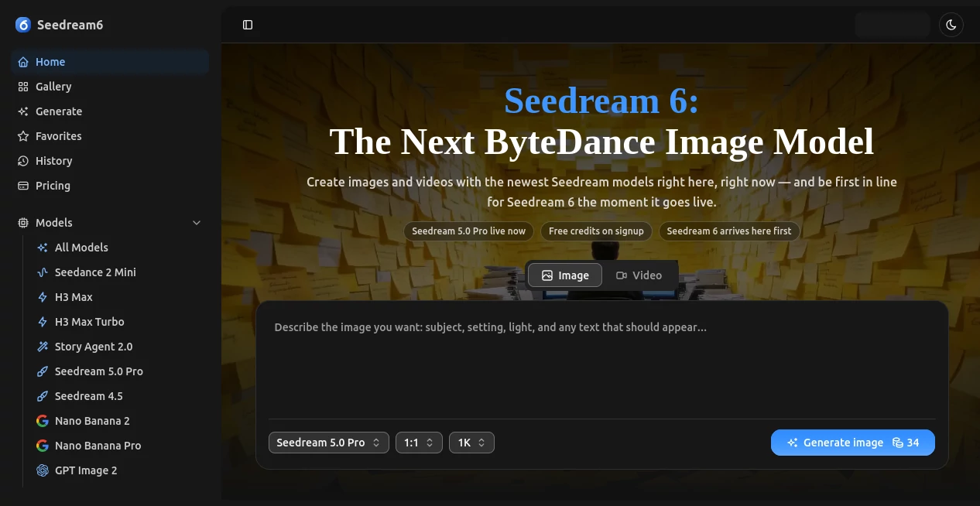Click the Generate sparkle icon
The width and height of the screenshot is (980, 506).
click(x=23, y=111)
